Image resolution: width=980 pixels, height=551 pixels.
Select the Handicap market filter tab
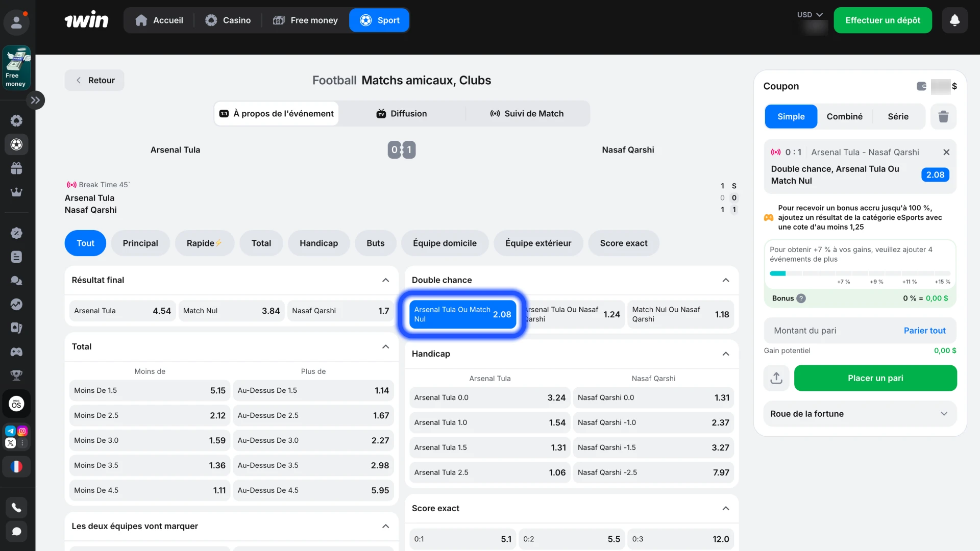tap(318, 243)
